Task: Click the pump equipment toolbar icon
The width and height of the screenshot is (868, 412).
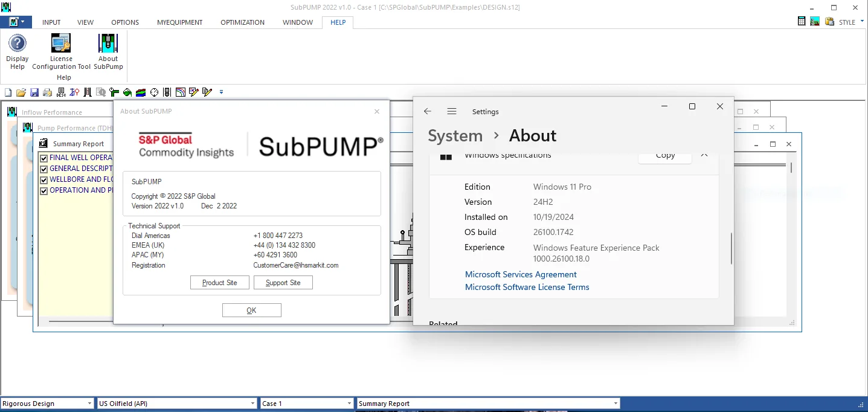Action: pyautogui.click(x=167, y=92)
